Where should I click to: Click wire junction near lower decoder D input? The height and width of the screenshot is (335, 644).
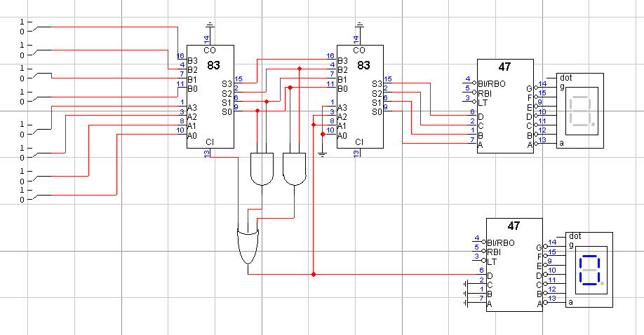(314, 274)
